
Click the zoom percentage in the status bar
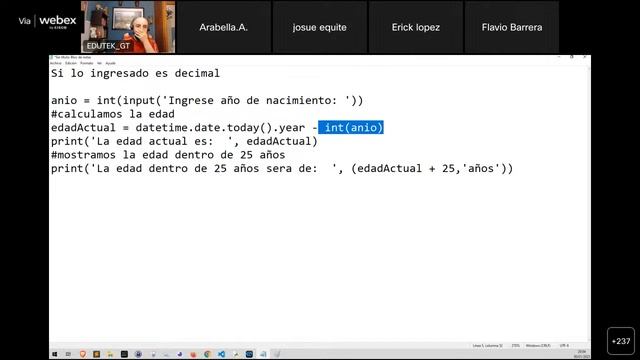click(x=516, y=346)
